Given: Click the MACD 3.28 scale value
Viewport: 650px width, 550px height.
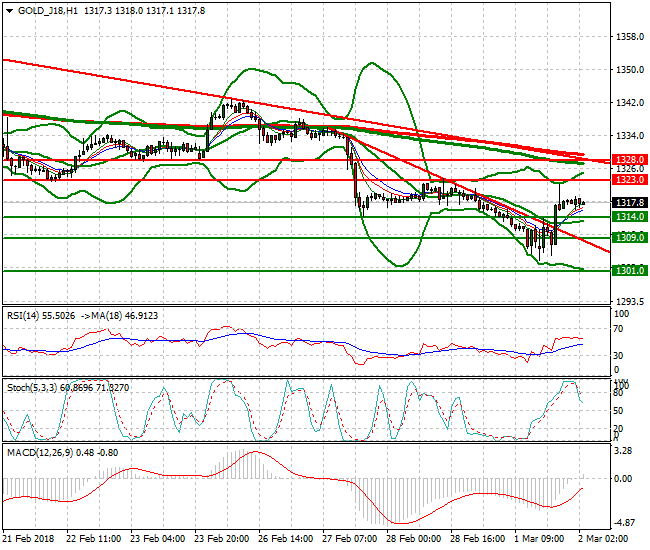Looking at the screenshot, I should [x=623, y=451].
